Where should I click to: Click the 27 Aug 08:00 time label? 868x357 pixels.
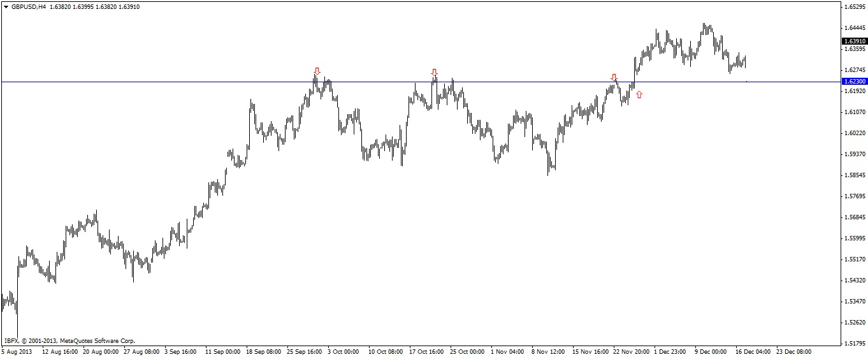(x=141, y=352)
